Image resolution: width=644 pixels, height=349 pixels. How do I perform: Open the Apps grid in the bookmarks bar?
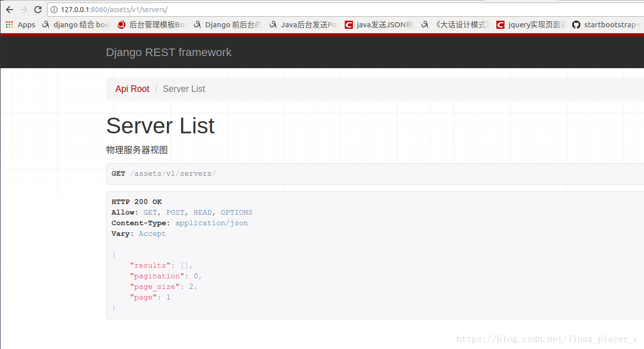[21, 24]
